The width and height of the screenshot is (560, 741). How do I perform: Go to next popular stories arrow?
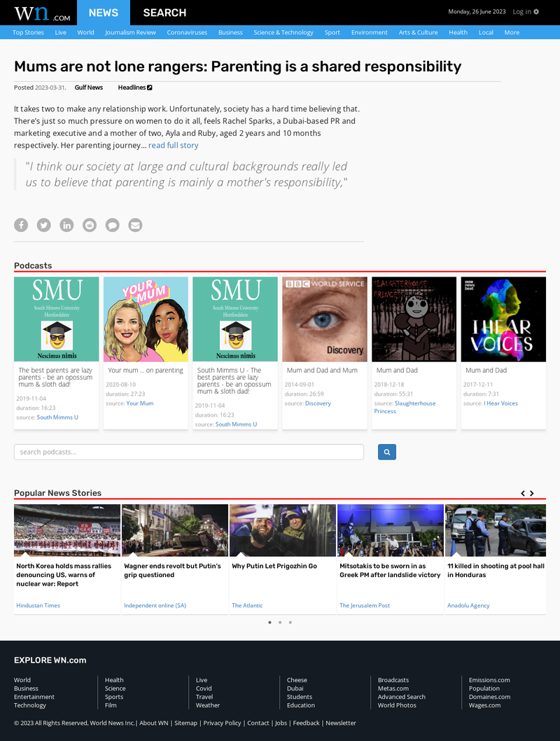532,493
